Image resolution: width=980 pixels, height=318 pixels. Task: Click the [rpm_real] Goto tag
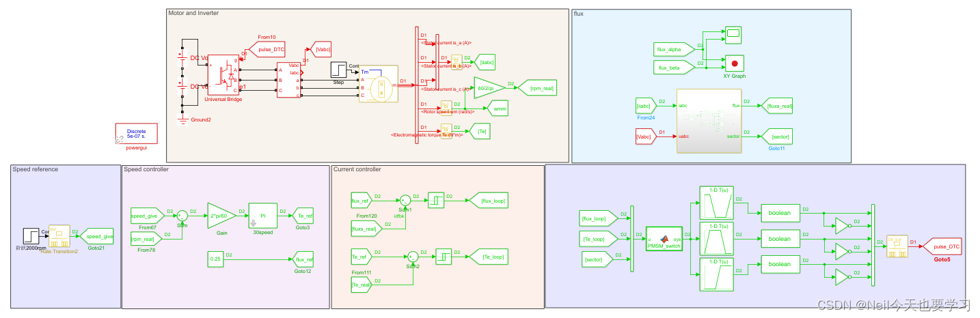click(537, 87)
